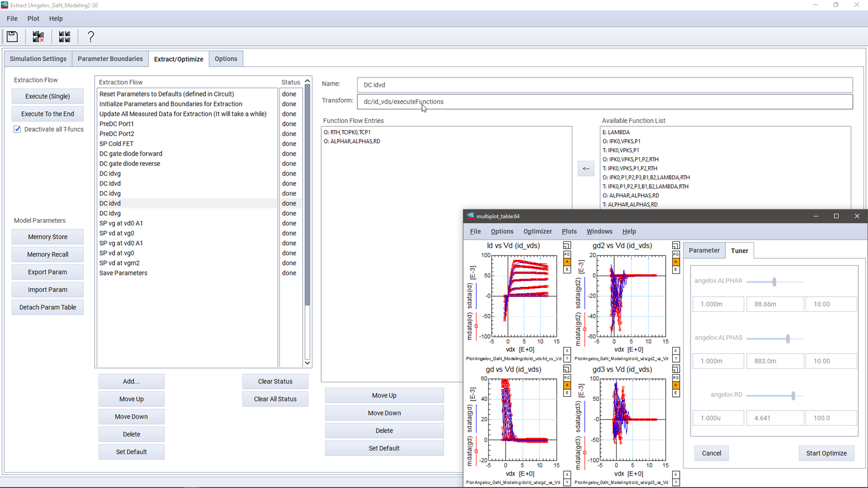
Task: Open the Optimizer menu in multiplot_table window
Action: [537, 231]
